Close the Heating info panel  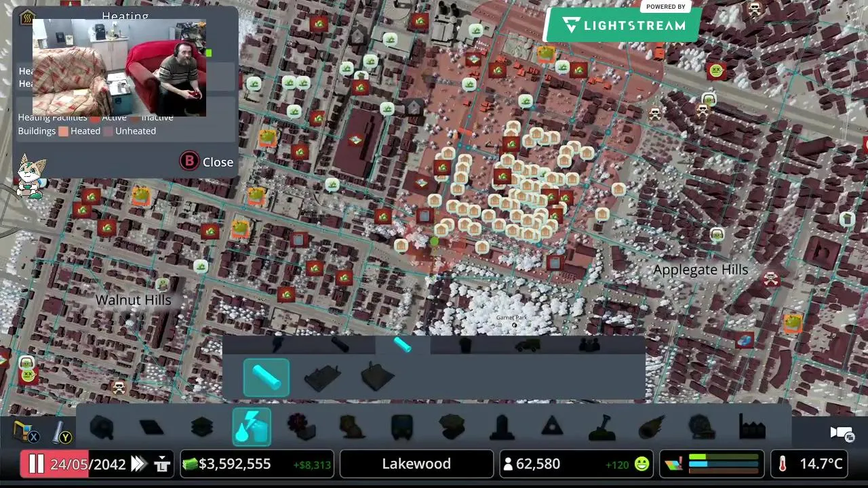[x=207, y=162]
